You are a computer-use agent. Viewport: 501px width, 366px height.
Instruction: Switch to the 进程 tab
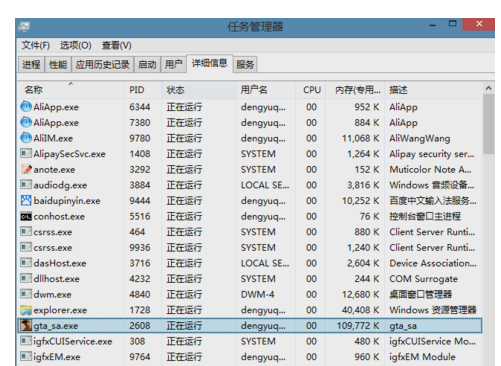(31, 64)
